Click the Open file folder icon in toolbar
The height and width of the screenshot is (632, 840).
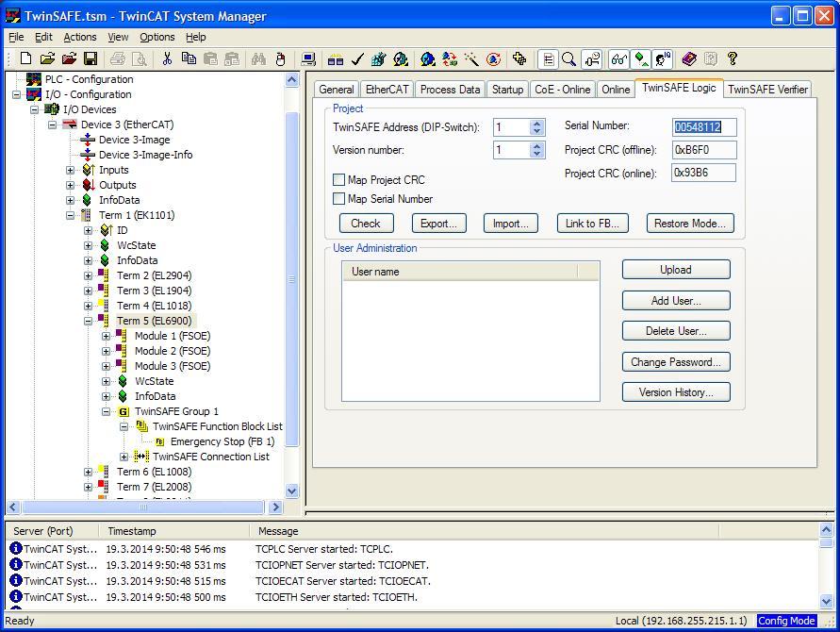coord(47,59)
